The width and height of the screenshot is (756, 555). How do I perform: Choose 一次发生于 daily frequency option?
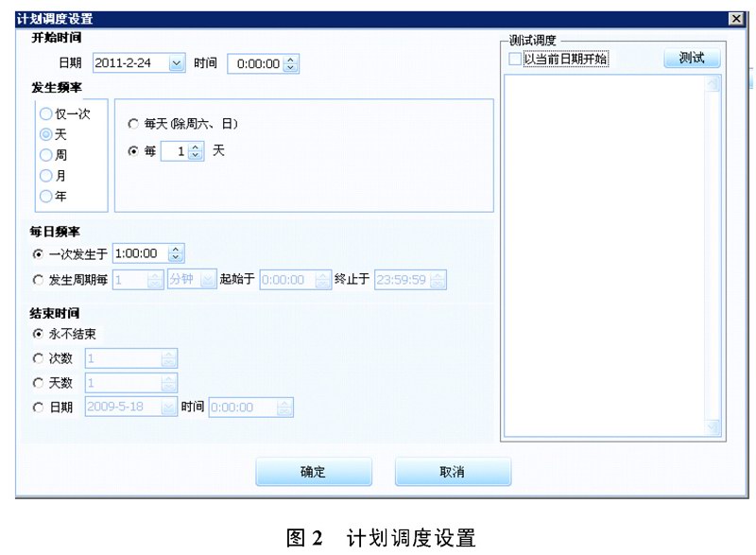pyautogui.click(x=38, y=254)
